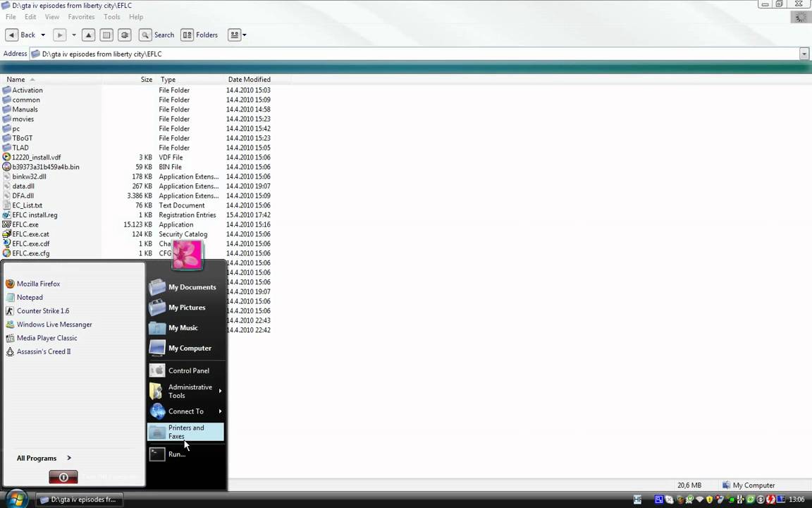
Task: Open My Computer from Start menu
Action: point(186,348)
